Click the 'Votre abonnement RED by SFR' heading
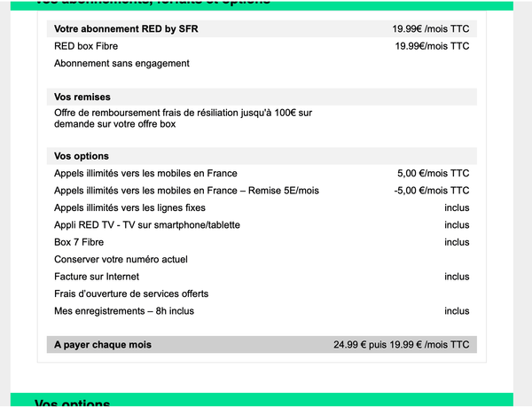 point(126,29)
